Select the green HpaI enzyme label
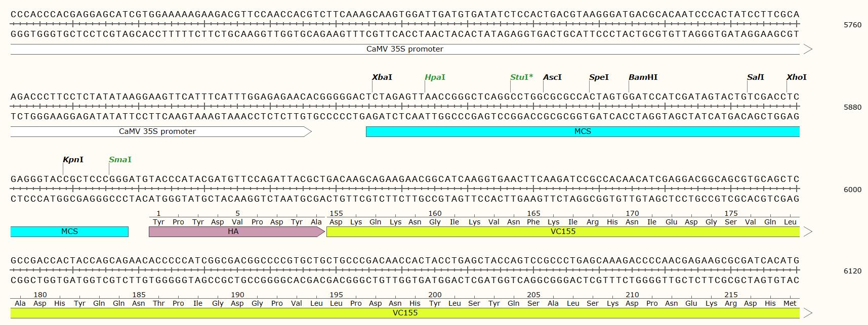The width and height of the screenshot is (868, 325). (435, 77)
